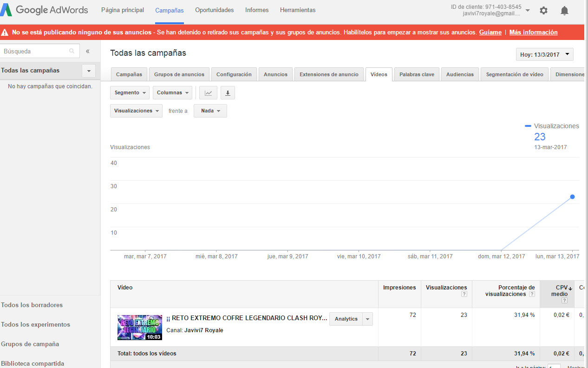588x368 pixels.
Task: Click the video thumbnail with 10:03 duration
Action: coord(140,328)
